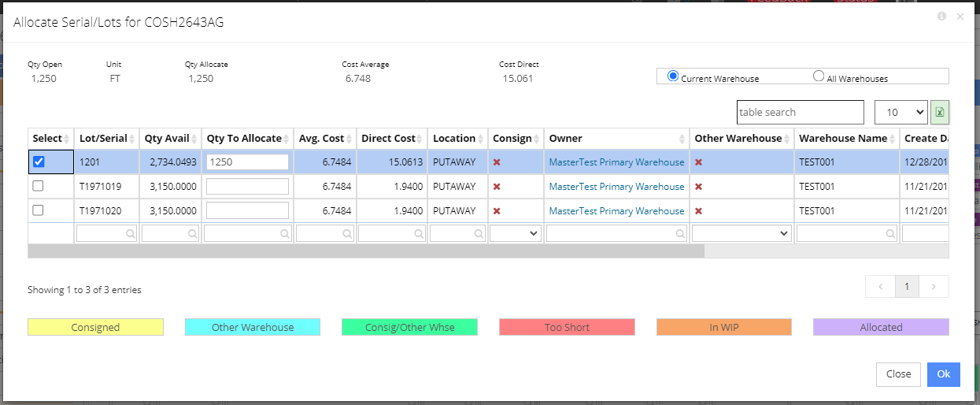980x405 pixels.
Task: Click Qty Avail value 2,734.0493
Action: click(172, 162)
